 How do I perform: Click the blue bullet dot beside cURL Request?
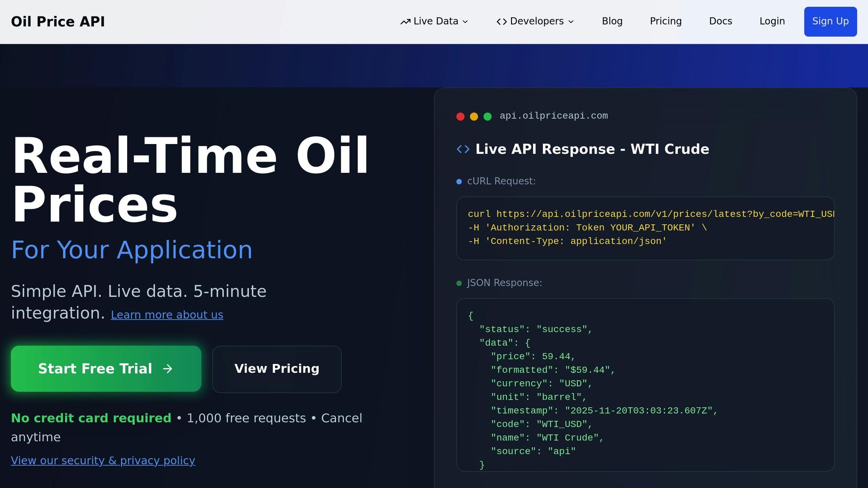[x=459, y=182]
